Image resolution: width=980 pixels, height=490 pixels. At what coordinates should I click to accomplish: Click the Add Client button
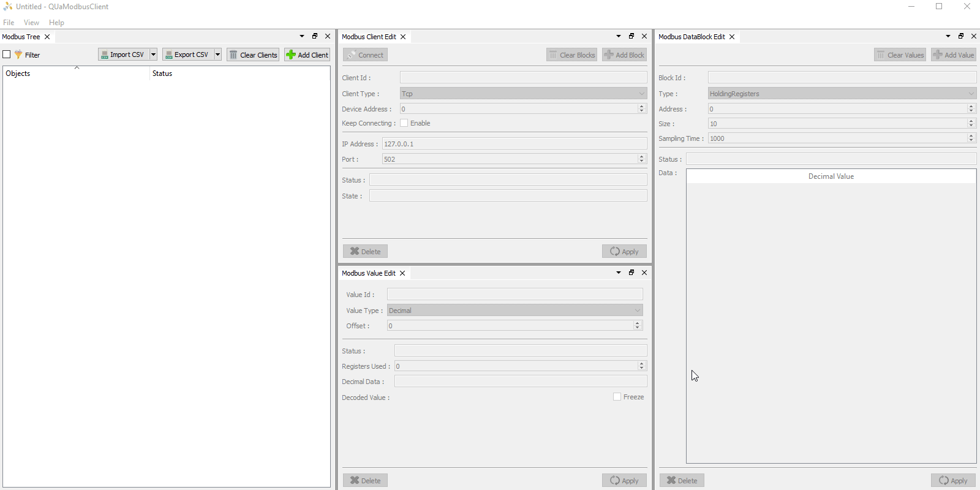click(x=307, y=55)
